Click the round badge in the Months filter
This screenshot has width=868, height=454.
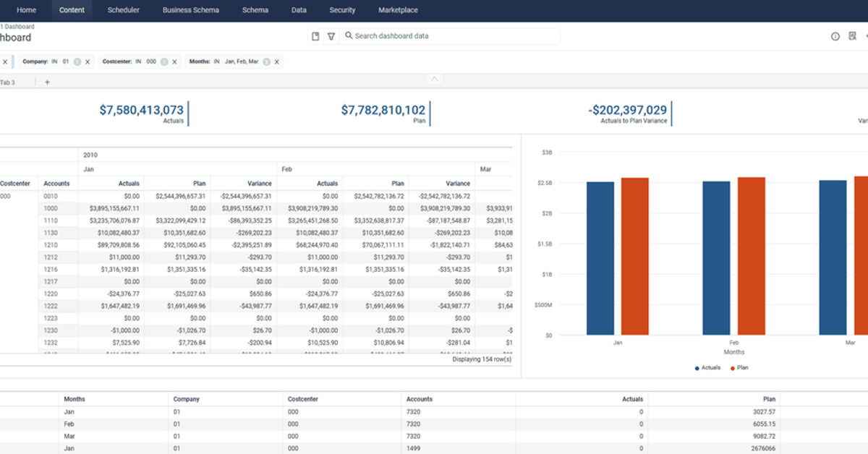click(267, 62)
